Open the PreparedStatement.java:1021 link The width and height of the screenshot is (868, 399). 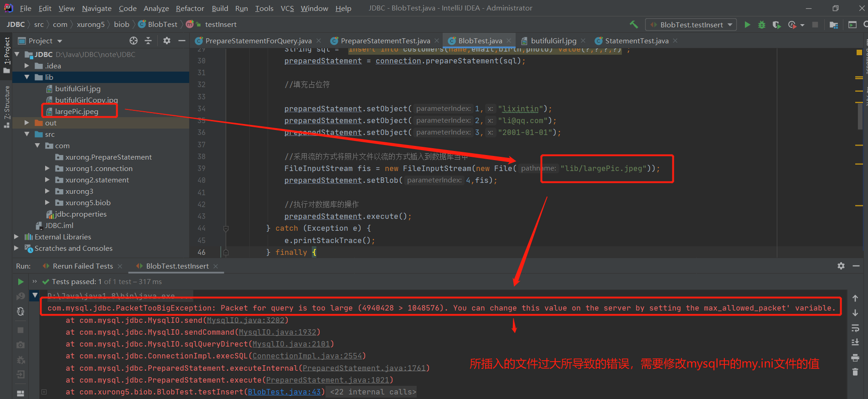pos(328,380)
